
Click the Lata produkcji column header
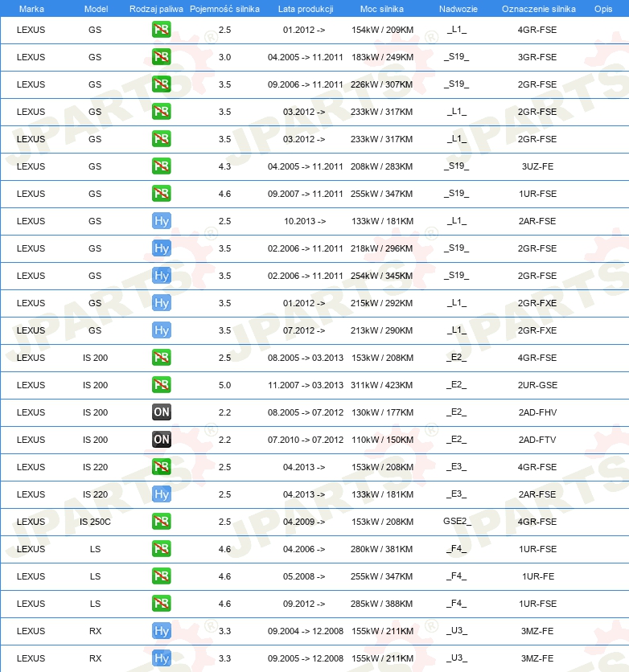coord(306,9)
